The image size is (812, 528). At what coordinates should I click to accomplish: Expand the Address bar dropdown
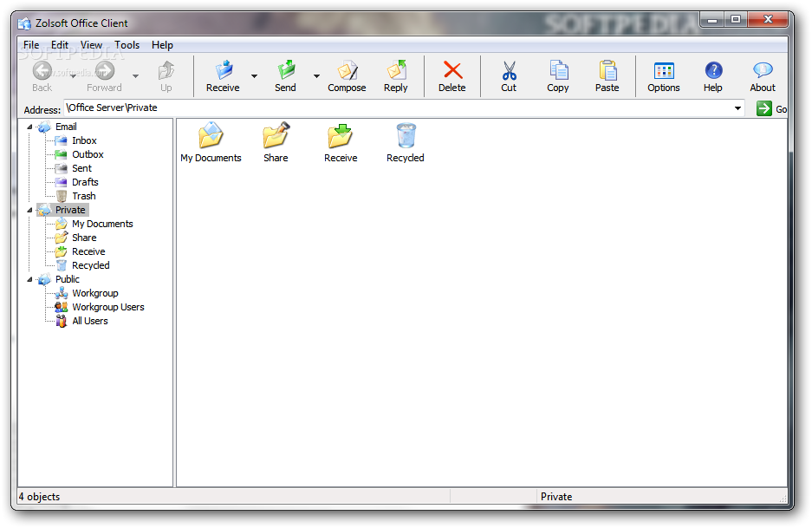pyautogui.click(x=737, y=108)
